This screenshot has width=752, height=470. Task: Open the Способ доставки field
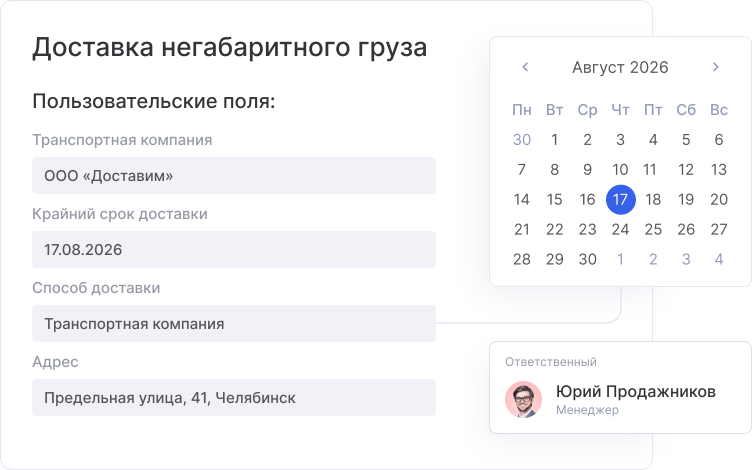pos(234,324)
